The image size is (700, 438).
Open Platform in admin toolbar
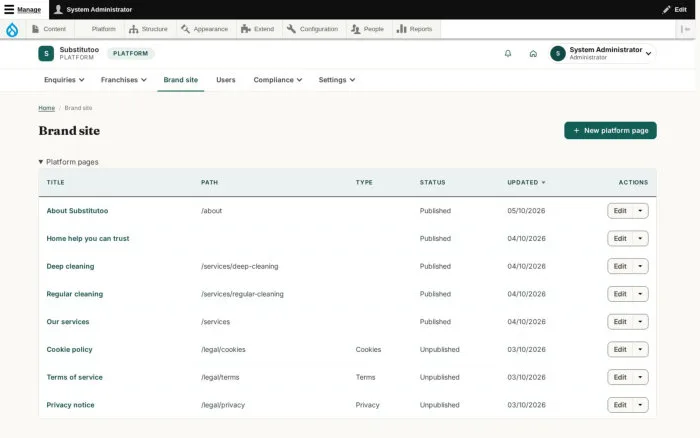(103, 29)
